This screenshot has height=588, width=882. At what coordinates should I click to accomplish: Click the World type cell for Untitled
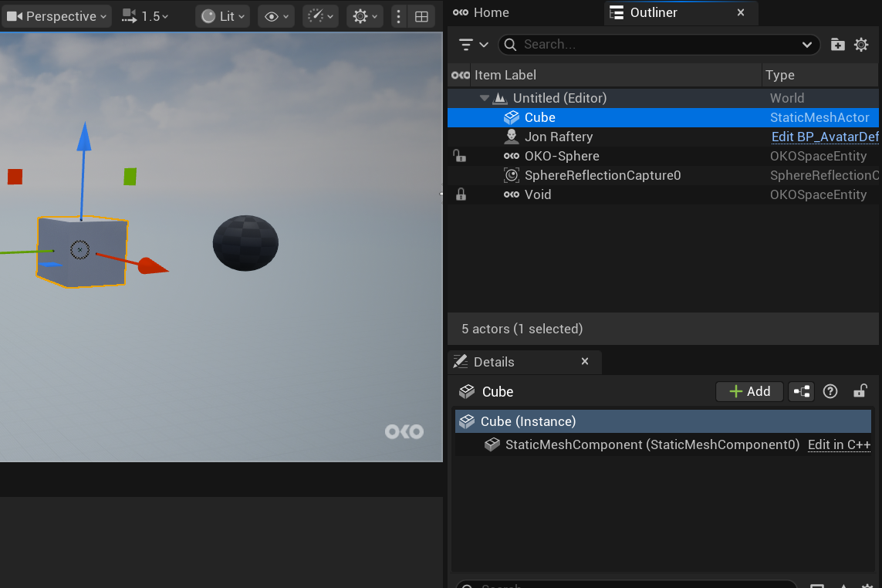click(787, 98)
